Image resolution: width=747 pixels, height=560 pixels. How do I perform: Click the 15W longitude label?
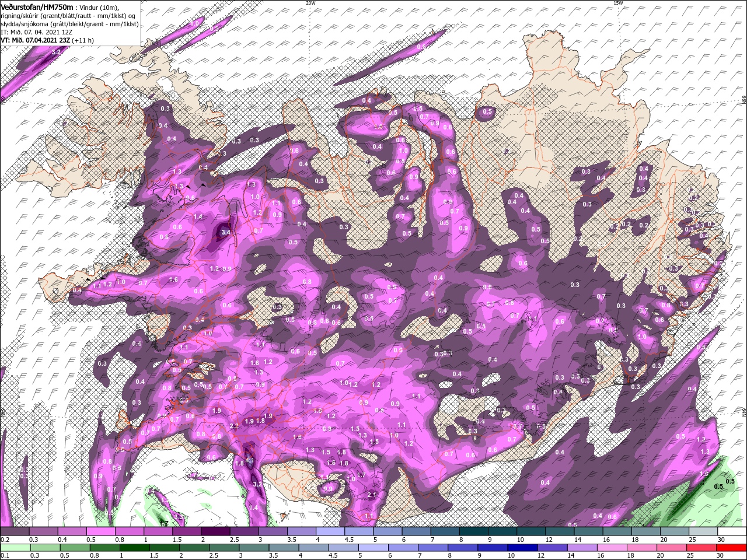[x=618, y=3]
